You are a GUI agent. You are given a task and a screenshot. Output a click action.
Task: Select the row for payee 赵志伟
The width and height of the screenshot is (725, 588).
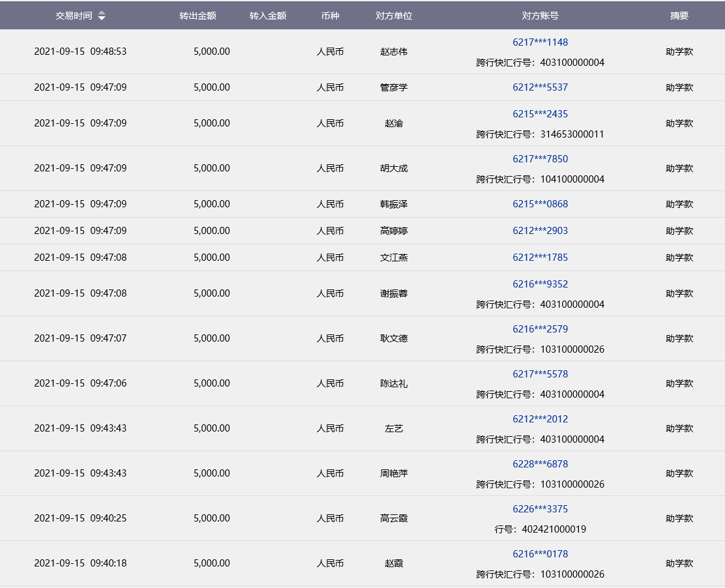point(393,51)
